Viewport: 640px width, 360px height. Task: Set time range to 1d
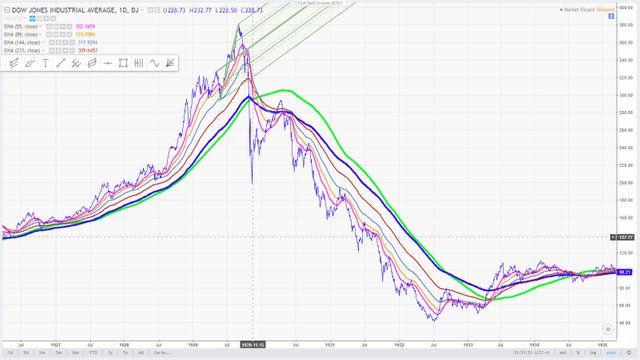[11, 353]
